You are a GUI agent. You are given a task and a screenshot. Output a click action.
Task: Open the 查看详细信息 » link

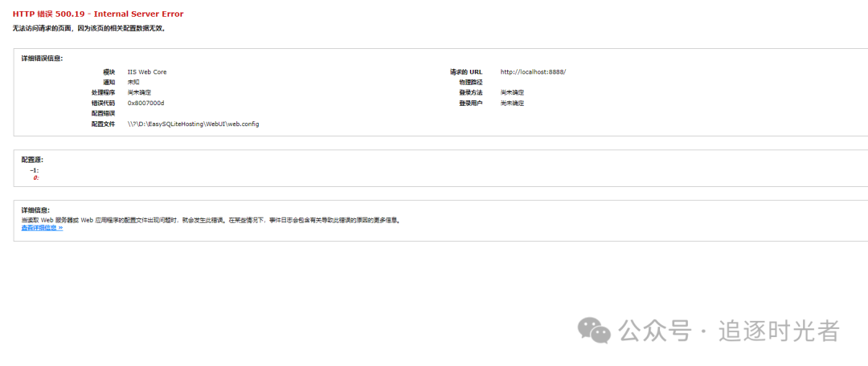(x=42, y=228)
